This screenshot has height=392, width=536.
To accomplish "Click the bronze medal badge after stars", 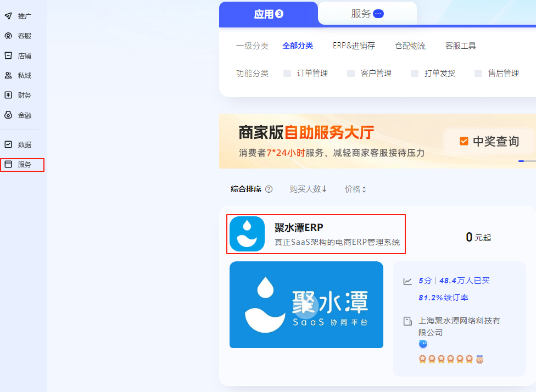I will 479,359.
